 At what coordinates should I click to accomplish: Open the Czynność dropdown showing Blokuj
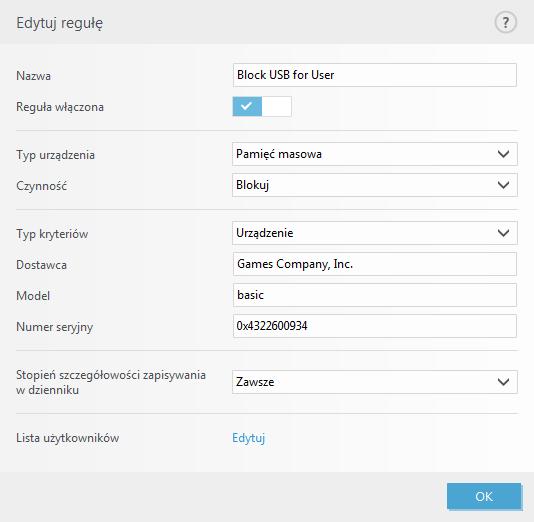click(375, 185)
